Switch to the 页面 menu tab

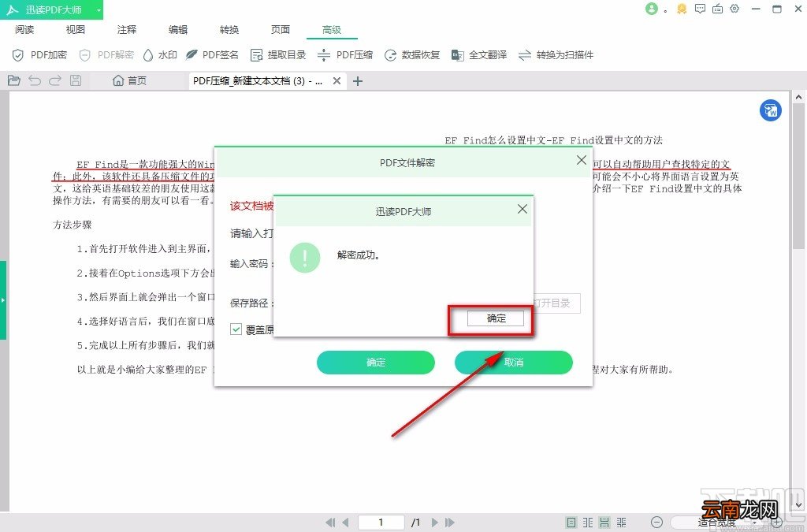click(281, 29)
